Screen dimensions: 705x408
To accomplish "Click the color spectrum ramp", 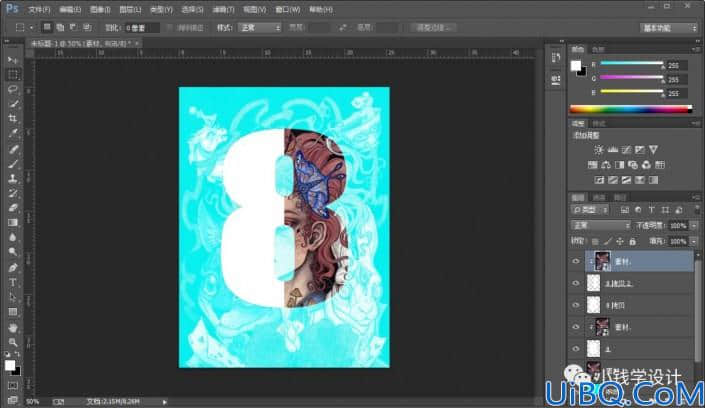I will click(x=631, y=109).
